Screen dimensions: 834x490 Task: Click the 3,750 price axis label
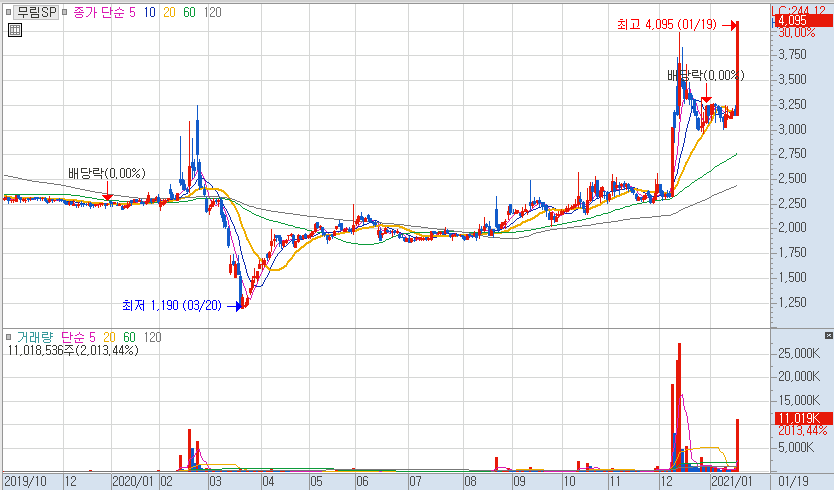[793, 54]
